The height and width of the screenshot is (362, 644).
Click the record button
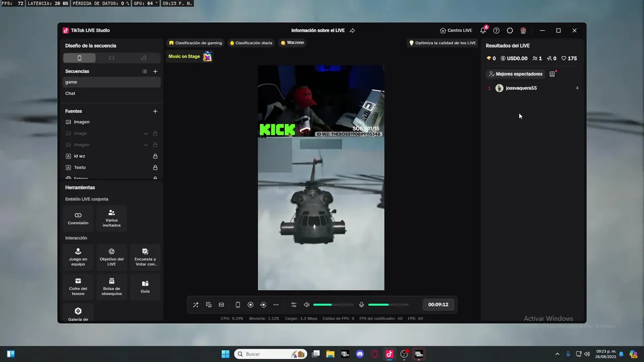pos(251,305)
